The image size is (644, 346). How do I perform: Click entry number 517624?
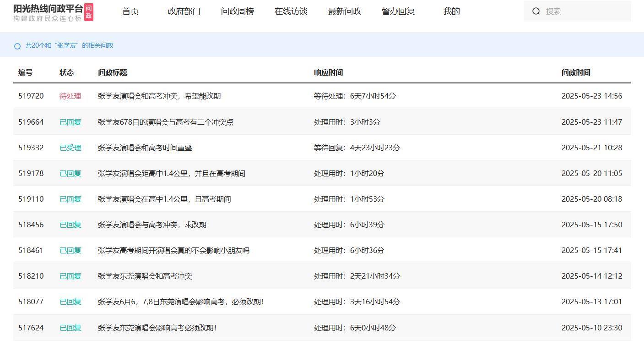(31, 328)
